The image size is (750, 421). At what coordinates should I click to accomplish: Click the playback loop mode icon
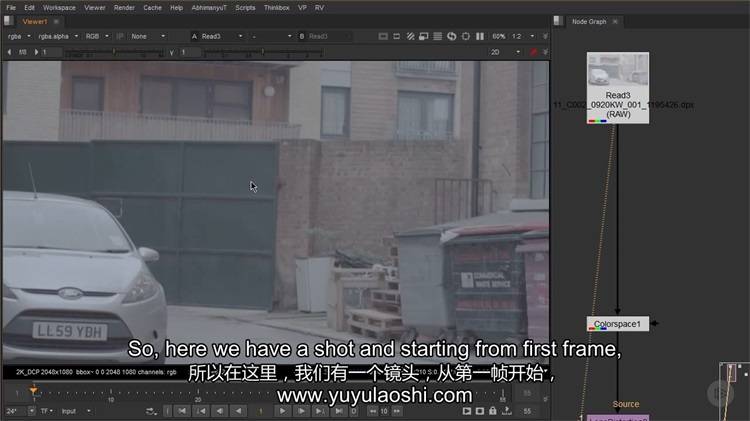tap(151, 411)
